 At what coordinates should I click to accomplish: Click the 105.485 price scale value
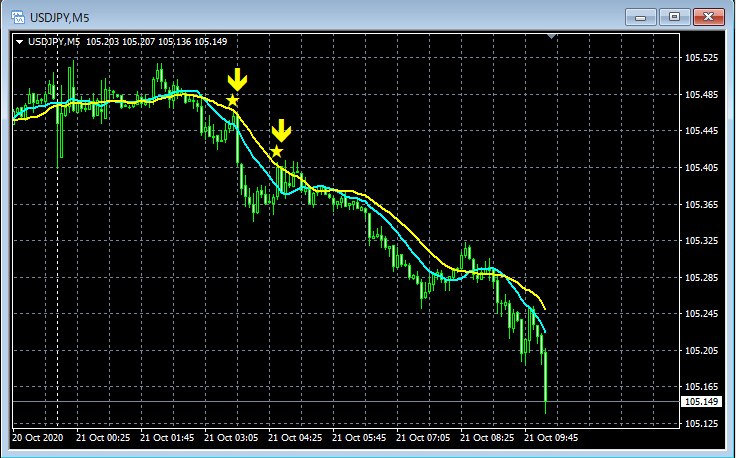pos(701,95)
